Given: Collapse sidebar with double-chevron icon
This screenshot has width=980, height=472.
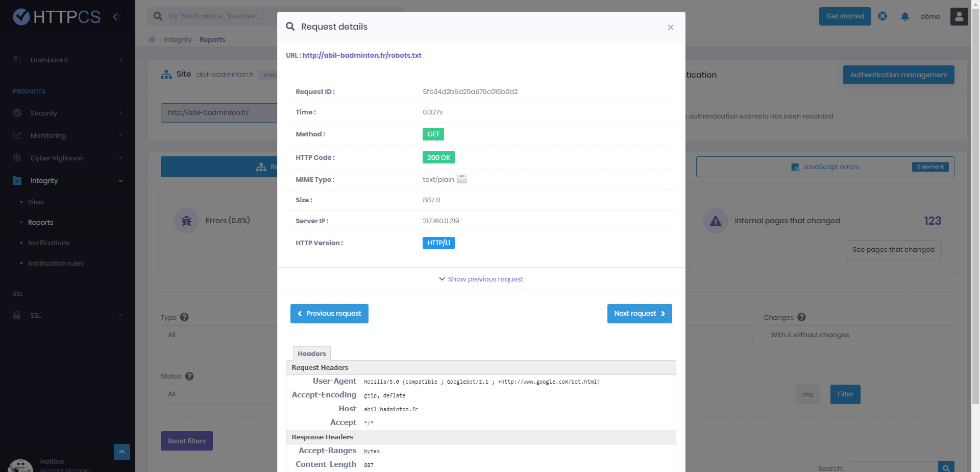Looking at the screenshot, I should (x=117, y=17).
